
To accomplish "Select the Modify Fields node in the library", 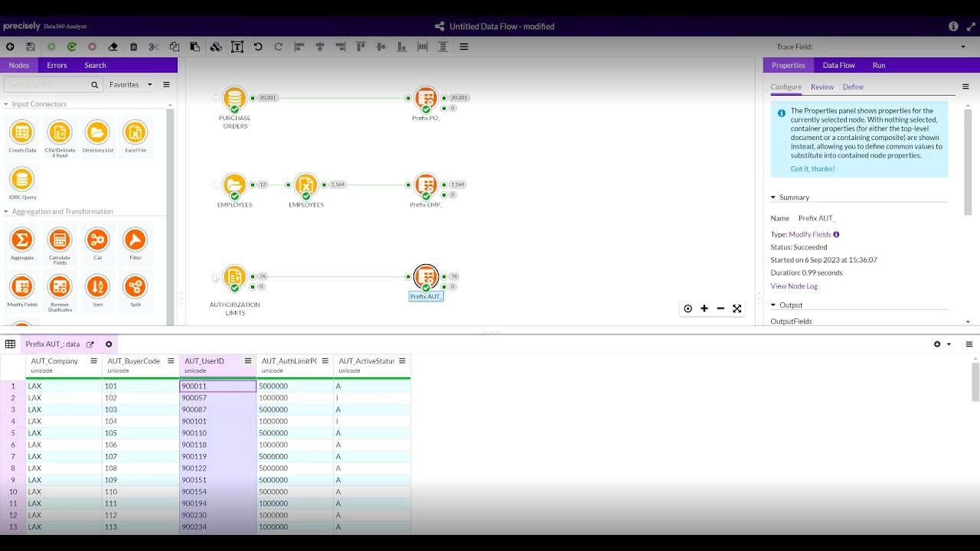I will click(22, 286).
